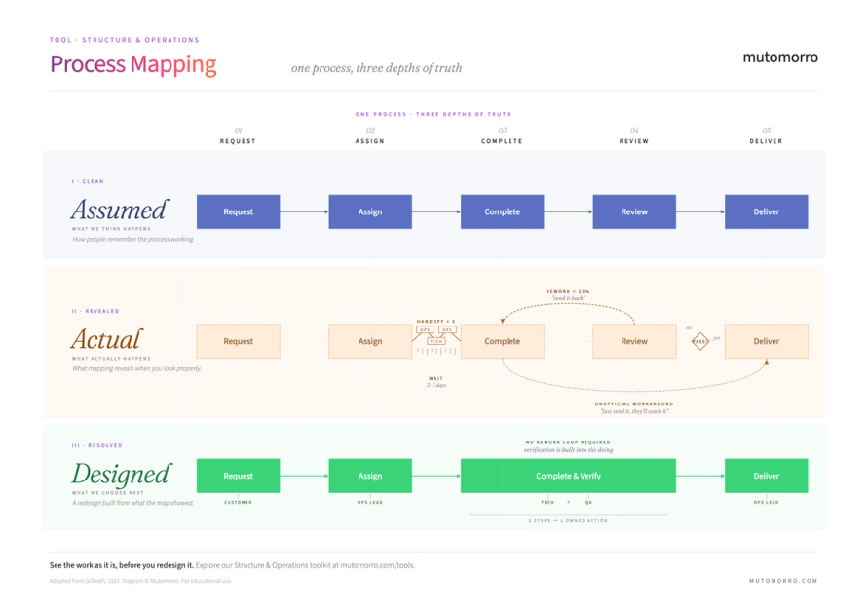Select the blue Complete box in Assumed row
Viewport: 868px width, 614px height.
click(502, 211)
